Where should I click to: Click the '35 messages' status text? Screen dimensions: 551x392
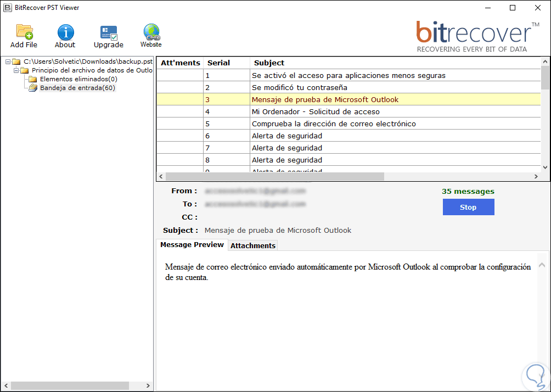click(x=468, y=191)
